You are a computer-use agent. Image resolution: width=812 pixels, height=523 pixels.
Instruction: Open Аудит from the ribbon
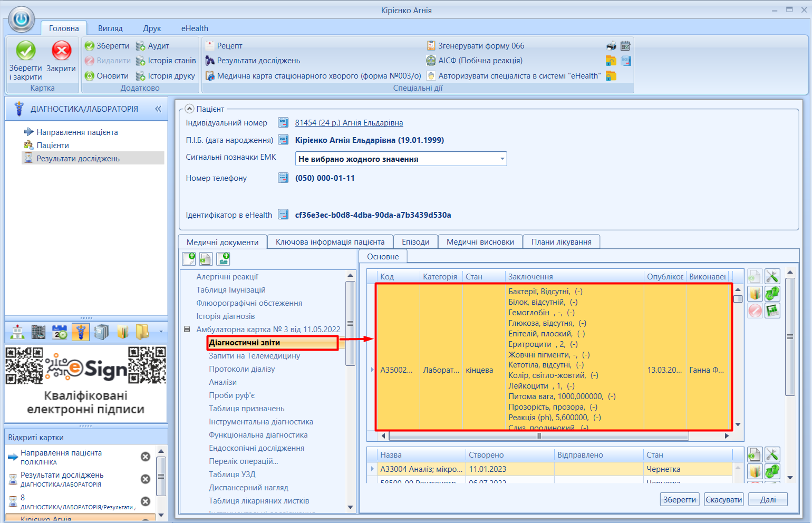tap(152, 46)
